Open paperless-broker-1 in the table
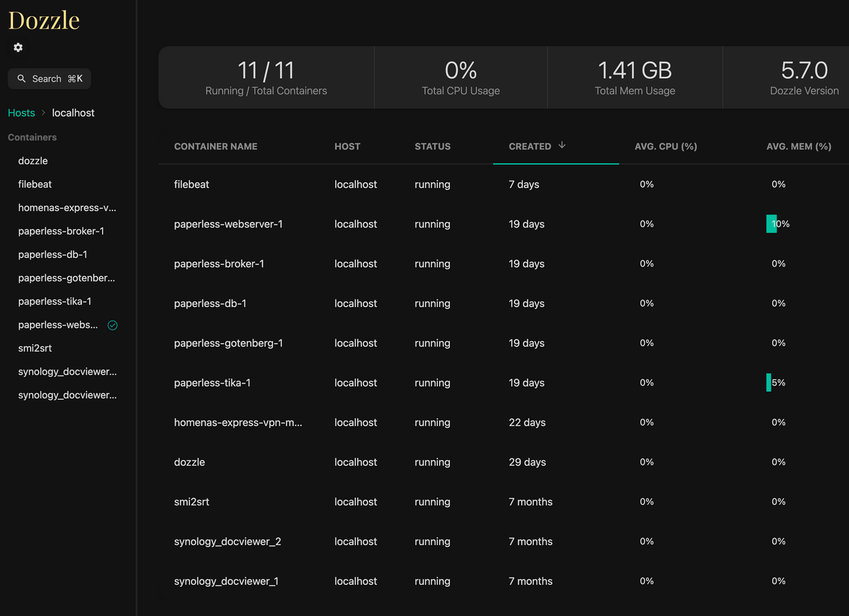Image resolution: width=849 pixels, height=616 pixels. pyautogui.click(x=219, y=263)
